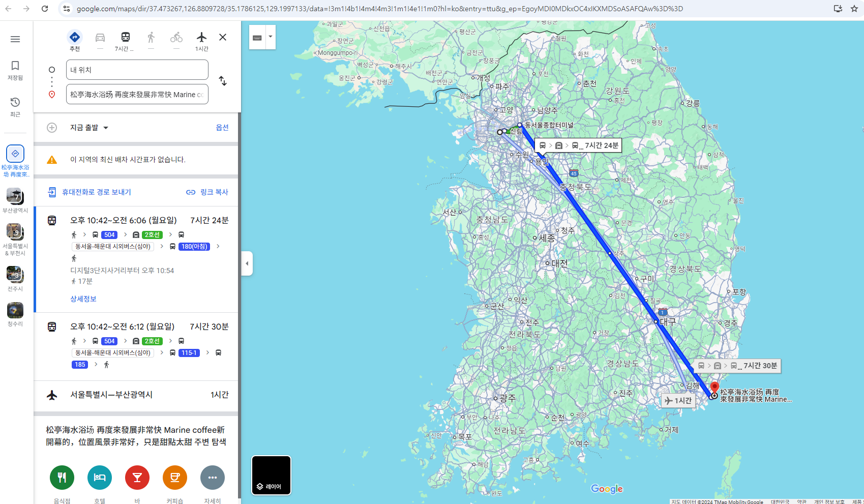Click the 7시간 30분 map route label
Image resolution: width=864 pixels, height=504 pixels.
tap(738, 366)
